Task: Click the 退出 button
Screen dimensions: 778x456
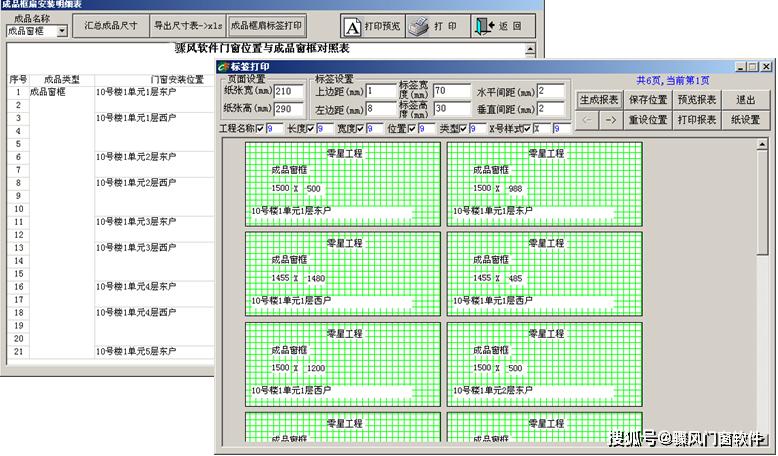Action: pos(745,100)
